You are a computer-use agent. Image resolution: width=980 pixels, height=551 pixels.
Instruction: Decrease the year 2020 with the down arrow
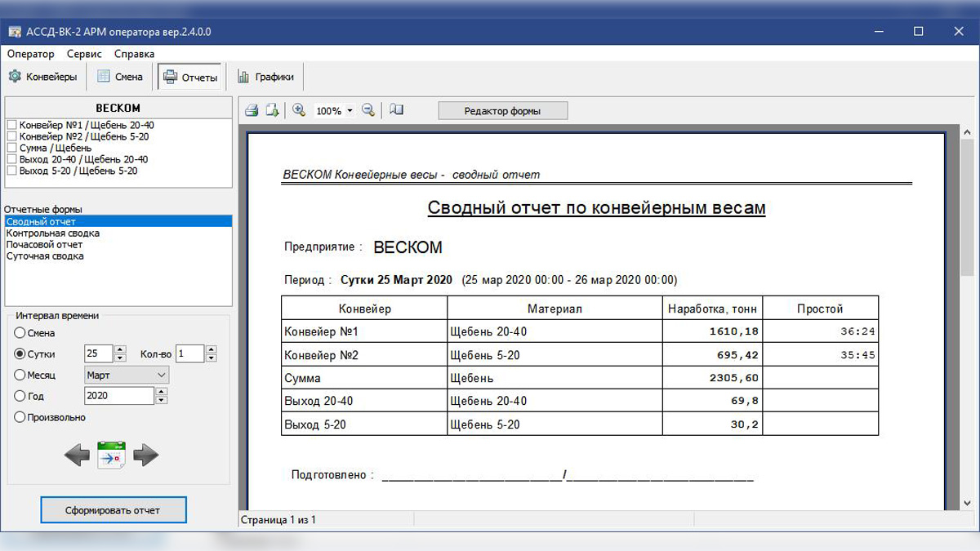161,400
